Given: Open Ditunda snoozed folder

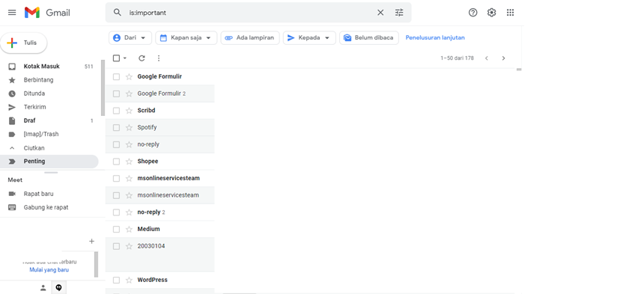Looking at the screenshot, I should pos(34,94).
